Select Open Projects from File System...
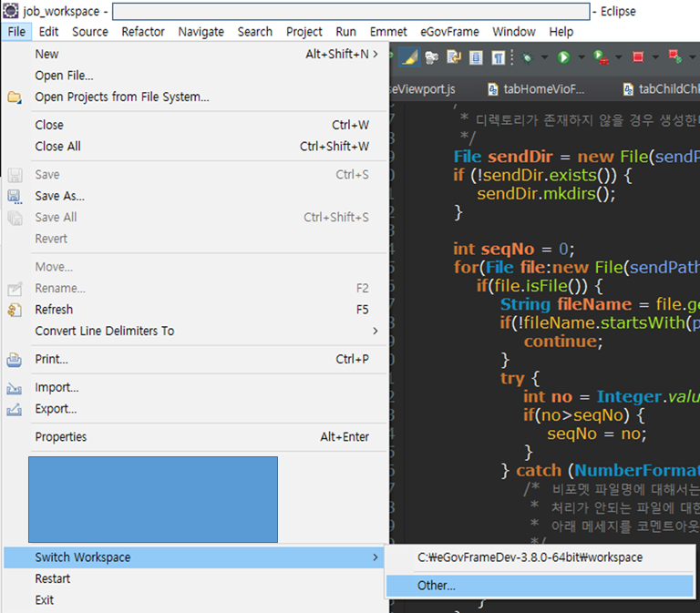The width and height of the screenshot is (700, 613). (194, 97)
